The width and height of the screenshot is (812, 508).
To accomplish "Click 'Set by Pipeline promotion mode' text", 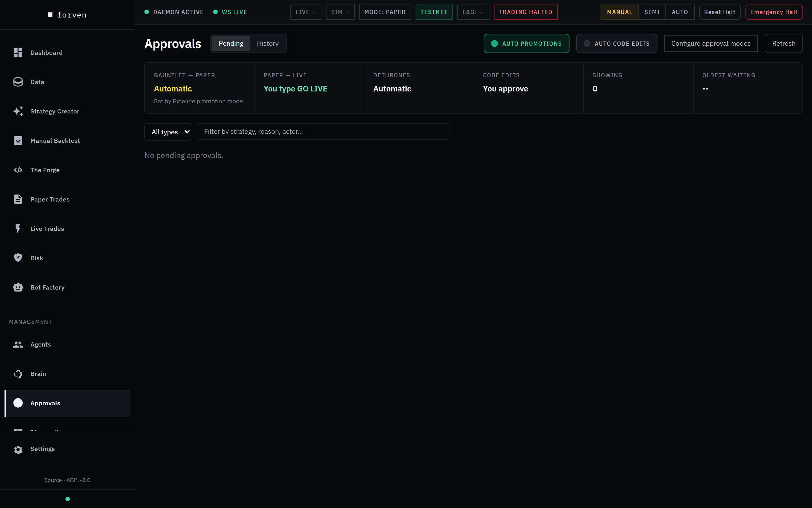I will 198,101.
